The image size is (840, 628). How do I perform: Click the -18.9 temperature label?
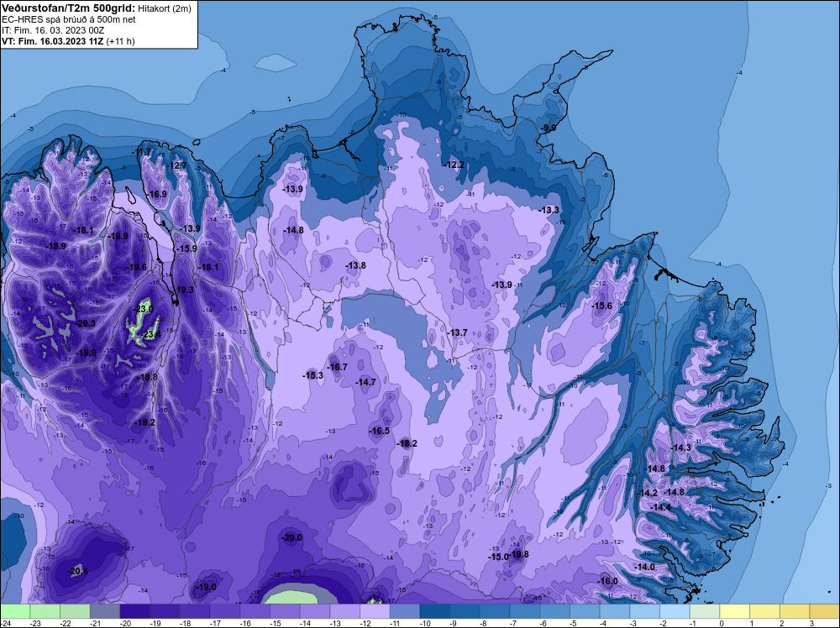tap(55, 246)
